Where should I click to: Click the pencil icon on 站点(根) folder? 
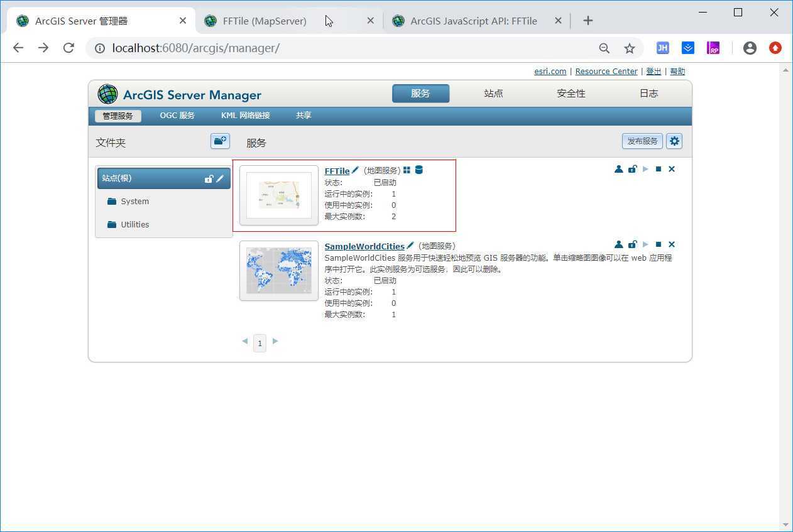point(220,178)
